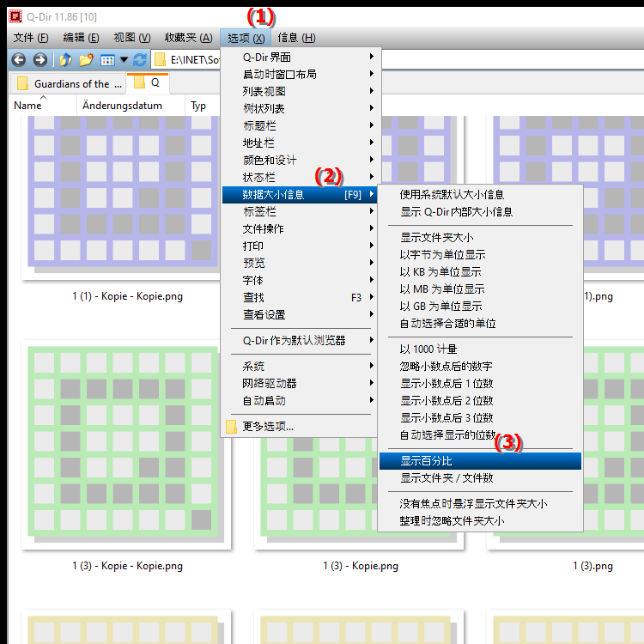The height and width of the screenshot is (644, 644).
Task: Expand the 查看设置 submenu
Action: [x=300, y=314]
